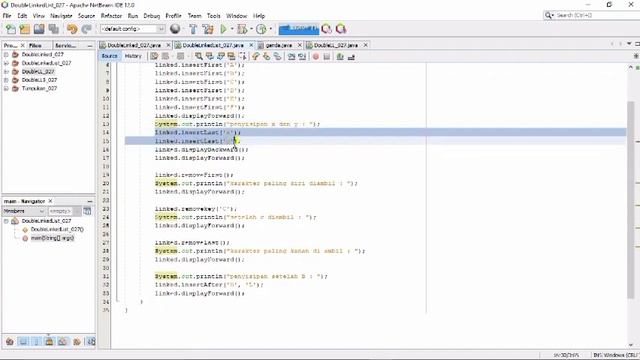This screenshot has width=640, height=360.
Task: Expand the DoubleLL_027 project node
Action: tap(6, 71)
